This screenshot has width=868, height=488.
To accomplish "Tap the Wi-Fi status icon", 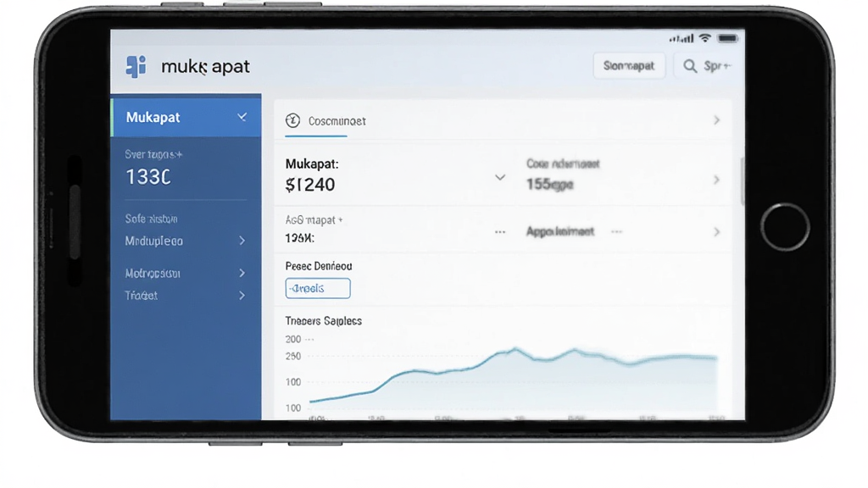I will (x=704, y=38).
